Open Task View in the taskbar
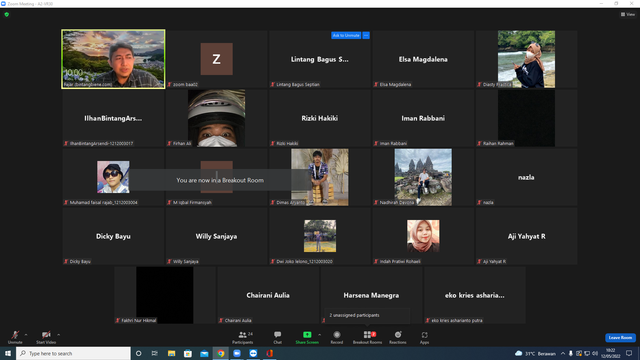This screenshot has width=640, height=360. coord(155,353)
